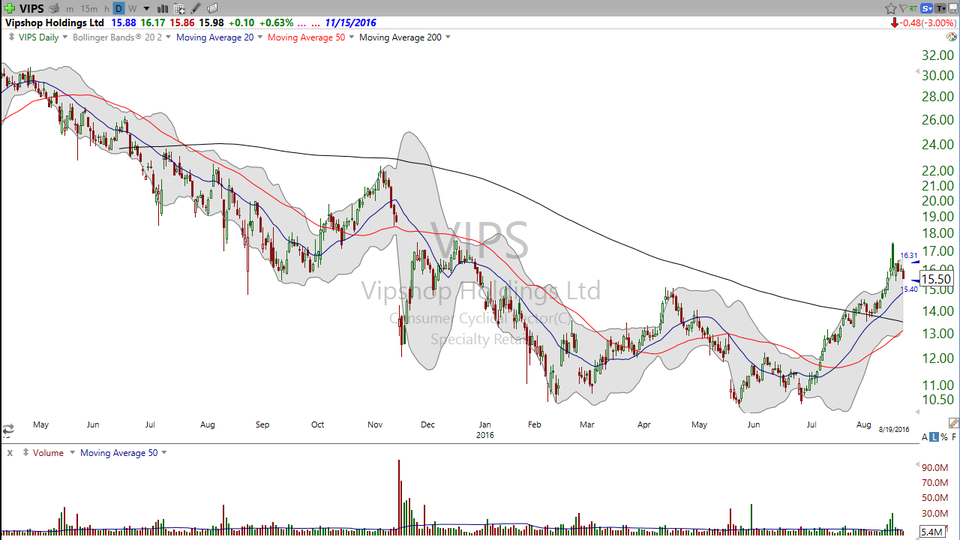Click the small arrow atop the volume scale
This screenshot has width=960, height=540.
pyautogui.click(x=917, y=465)
